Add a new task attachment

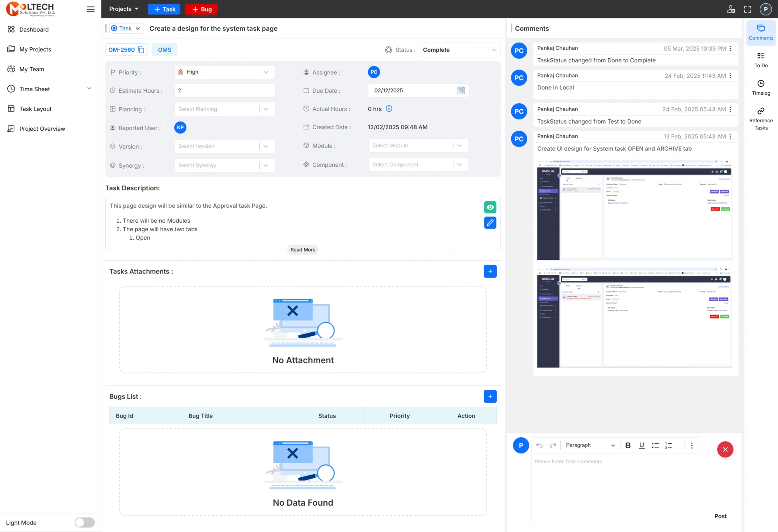click(490, 271)
